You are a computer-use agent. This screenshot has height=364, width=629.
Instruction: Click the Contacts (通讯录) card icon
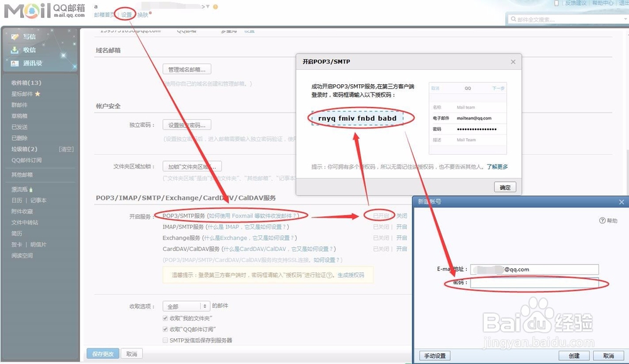15,63
